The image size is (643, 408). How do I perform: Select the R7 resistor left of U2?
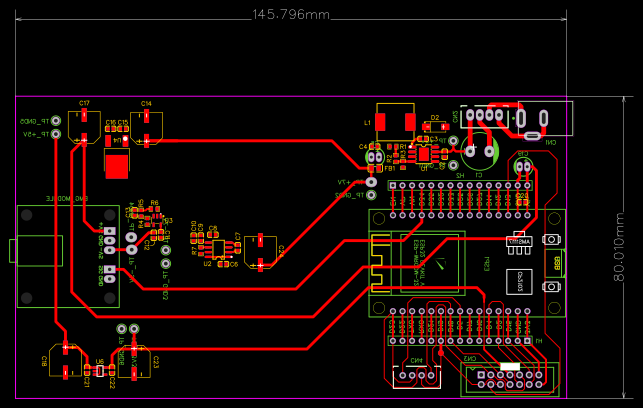pos(201,251)
